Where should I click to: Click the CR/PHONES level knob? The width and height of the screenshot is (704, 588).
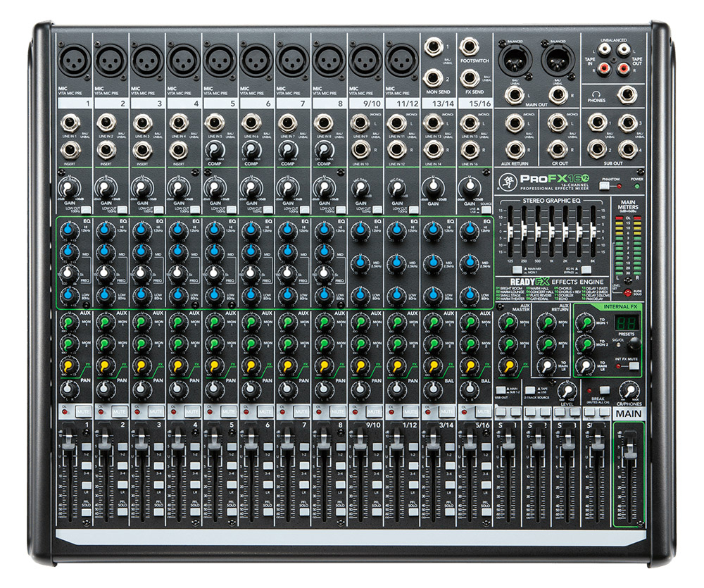click(x=629, y=392)
